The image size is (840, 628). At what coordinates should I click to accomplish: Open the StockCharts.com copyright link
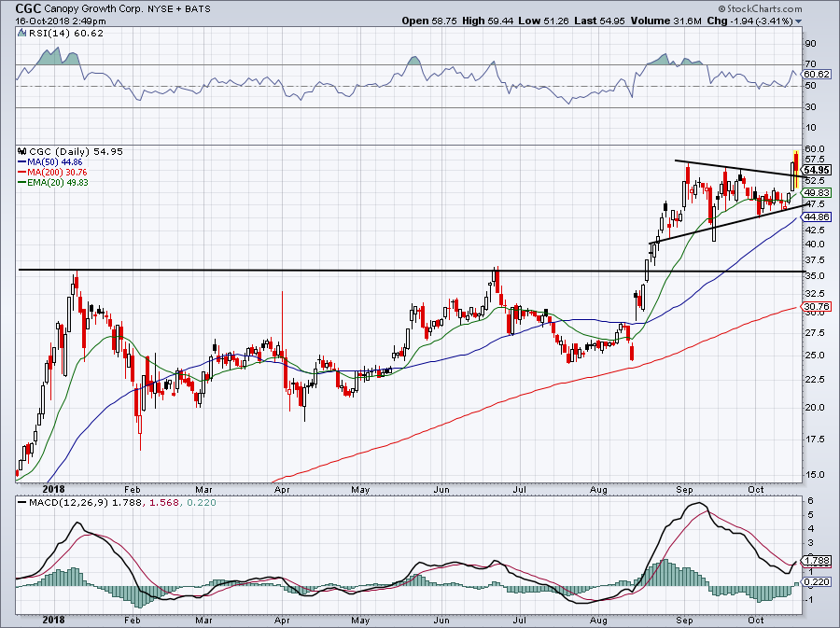tap(760, 8)
